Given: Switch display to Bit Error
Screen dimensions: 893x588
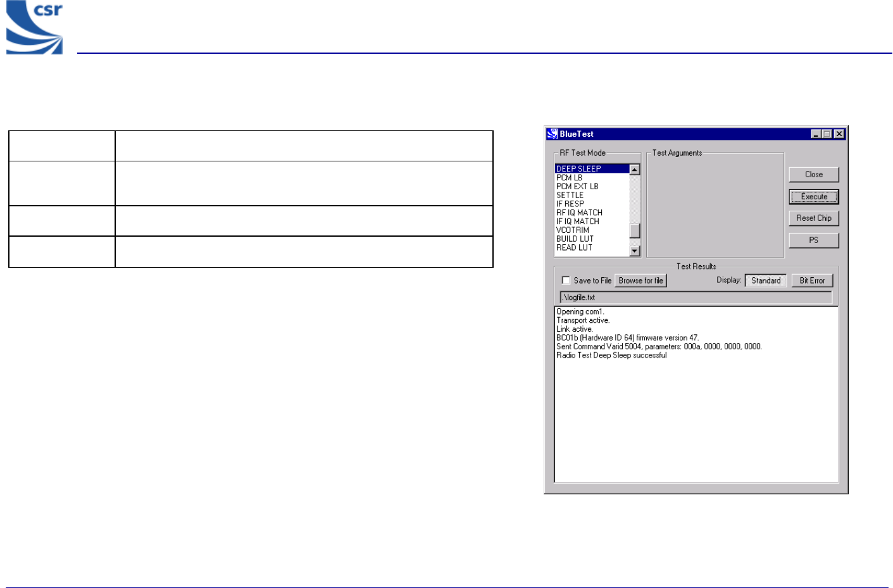Looking at the screenshot, I should click(x=812, y=280).
